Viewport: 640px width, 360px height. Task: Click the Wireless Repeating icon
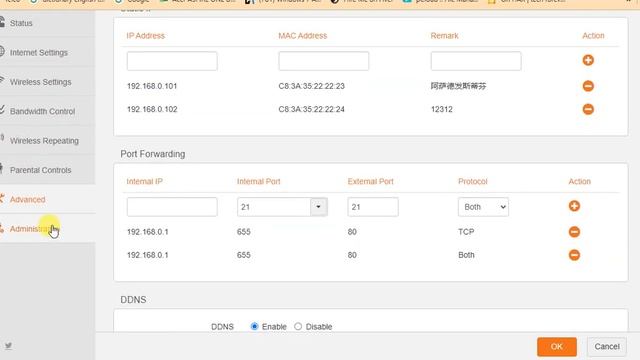click(2, 139)
